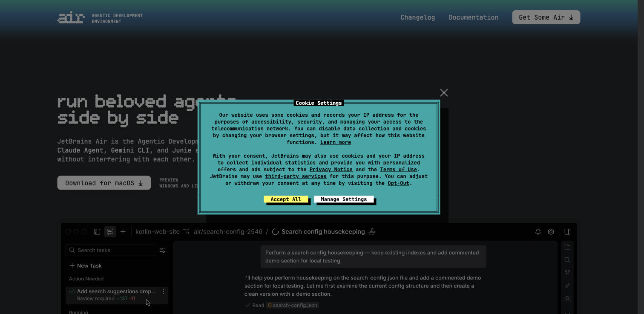Click the Air logo in the header
644x314 pixels.
pyautogui.click(x=71, y=18)
